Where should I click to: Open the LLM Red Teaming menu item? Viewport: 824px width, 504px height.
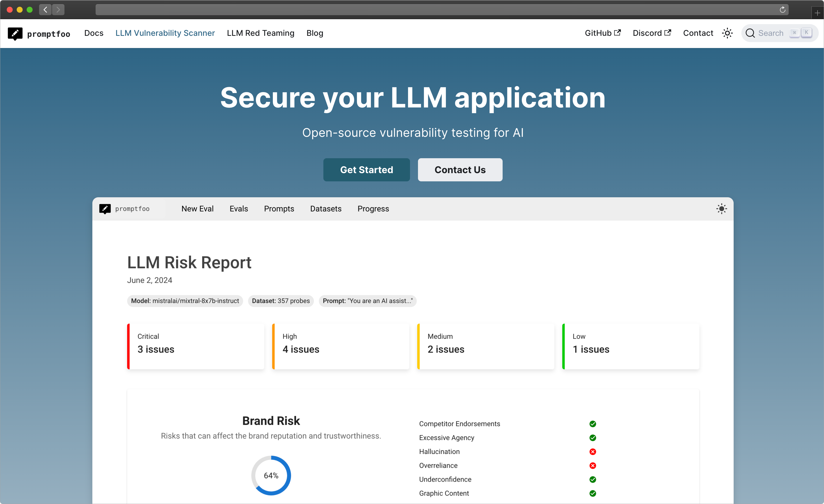pos(260,33)
